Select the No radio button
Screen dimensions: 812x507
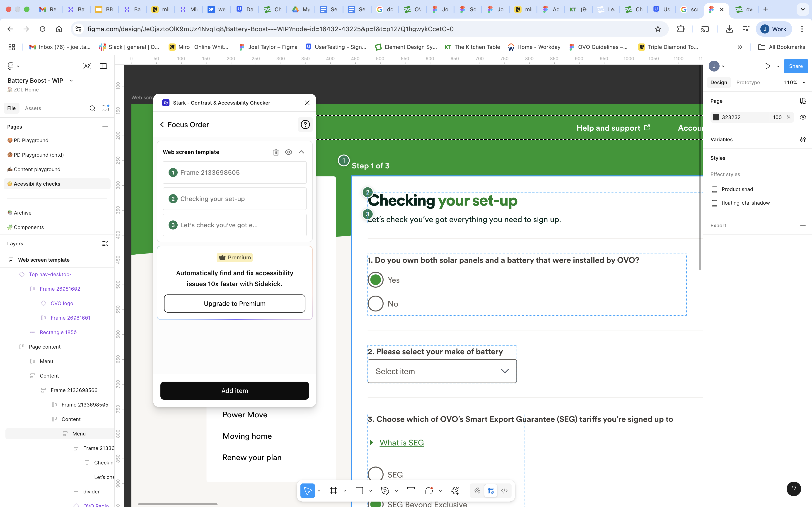pos(375,304)
